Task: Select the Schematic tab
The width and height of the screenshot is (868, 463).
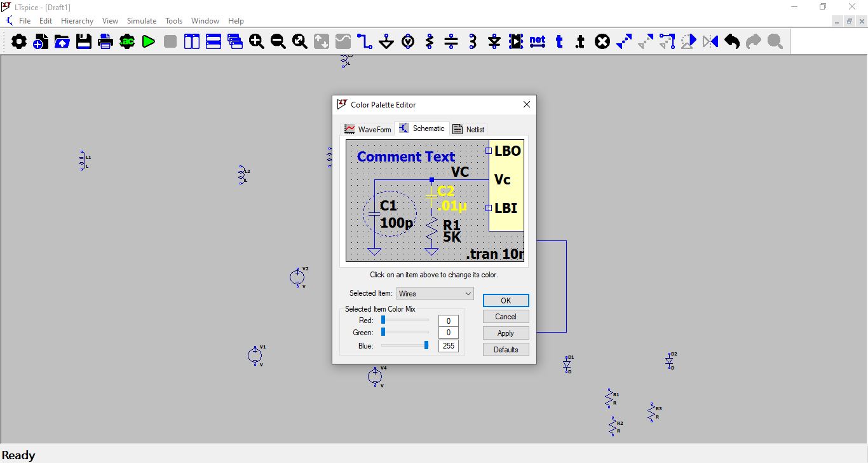Action: tap(422, 128)
